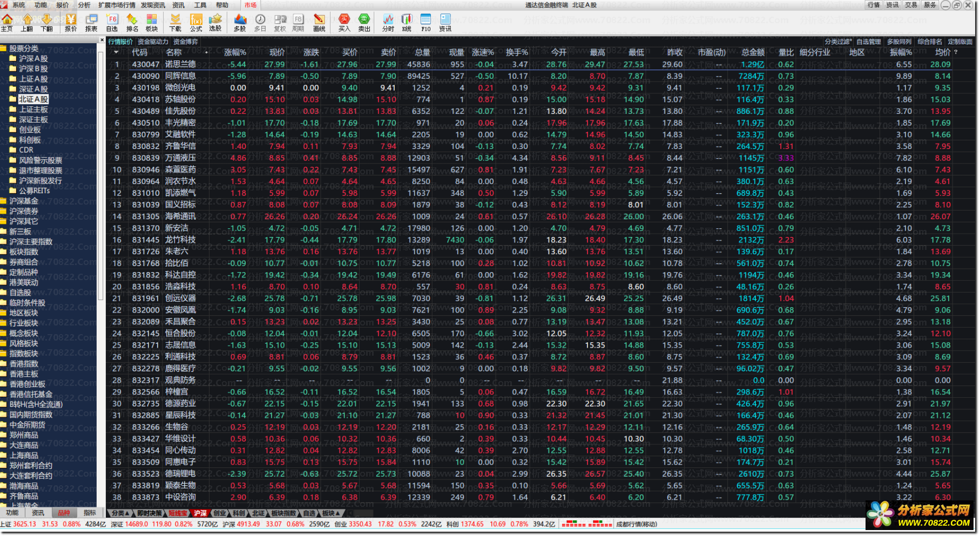Open 综合排名 above the table

pos(930,42)
